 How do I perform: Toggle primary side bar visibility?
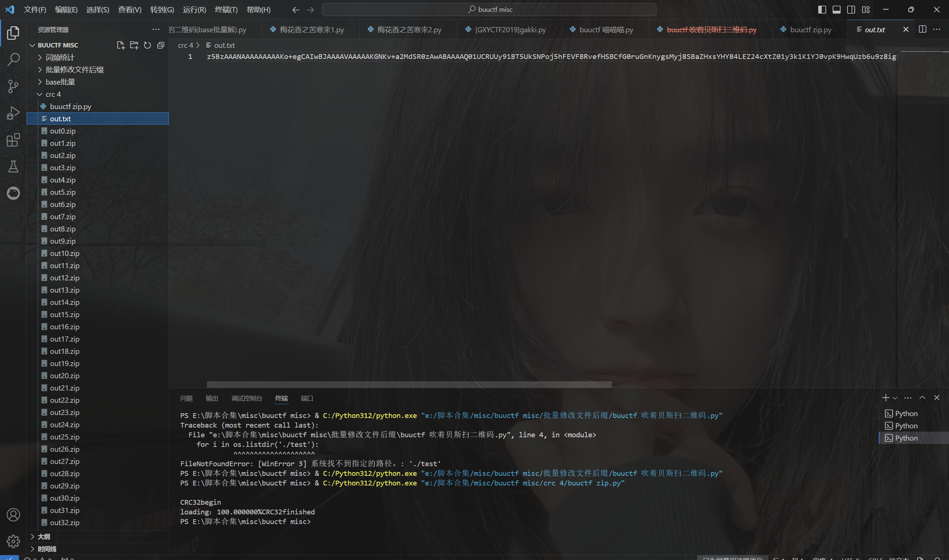pyautogui.click(x=822, y=10)
